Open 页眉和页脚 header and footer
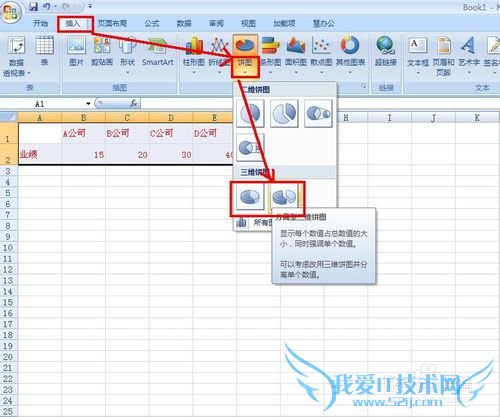The image size is (500, 417). (443, 55)
